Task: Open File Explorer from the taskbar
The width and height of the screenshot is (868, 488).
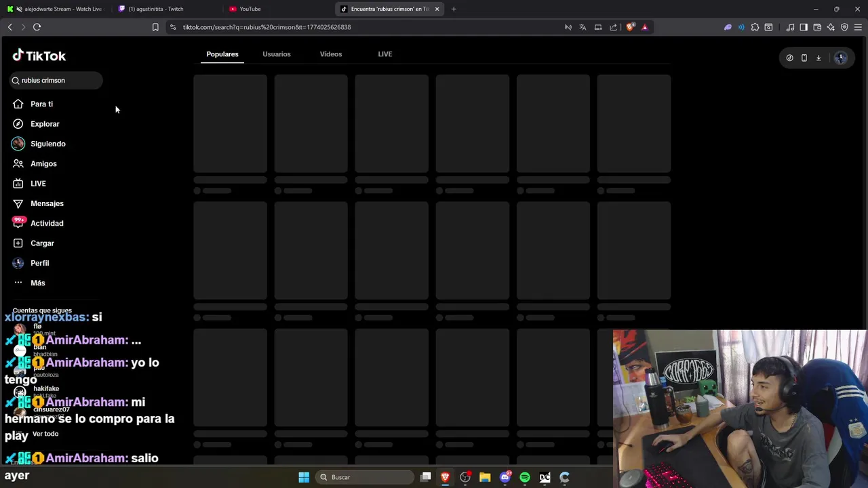Action: click(x=485, y=477)
